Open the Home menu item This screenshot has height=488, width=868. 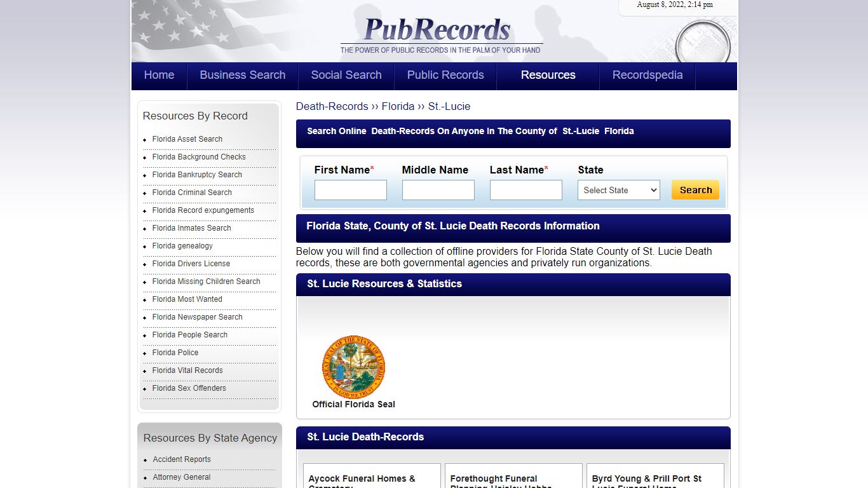coord(159,75)
